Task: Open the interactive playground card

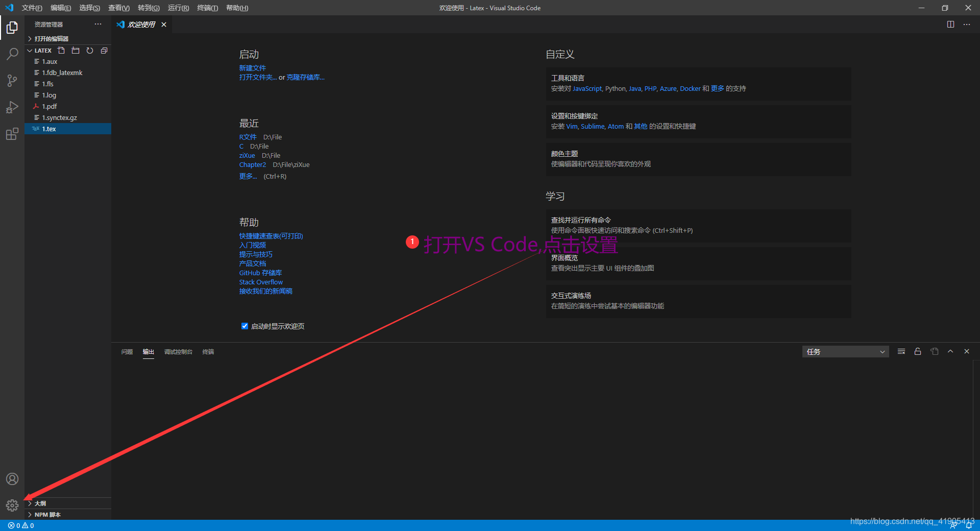Action: click(698, 301)
